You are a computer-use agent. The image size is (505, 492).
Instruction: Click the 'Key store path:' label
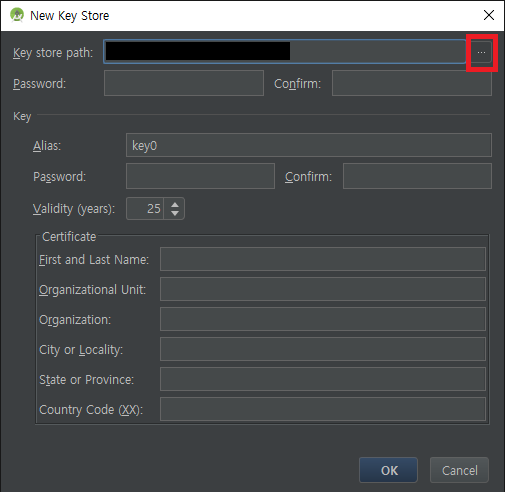(x=53, y=53)
